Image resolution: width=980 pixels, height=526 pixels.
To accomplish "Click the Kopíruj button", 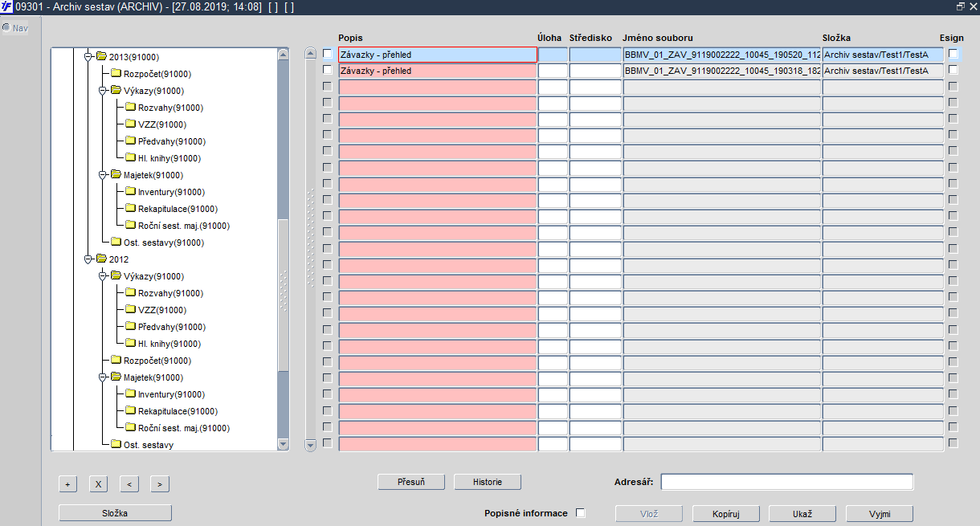I will (725, 513).
